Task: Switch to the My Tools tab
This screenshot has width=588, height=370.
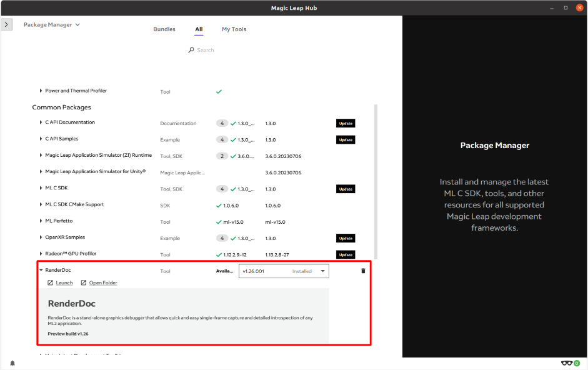Action: (x=234, y=29)
